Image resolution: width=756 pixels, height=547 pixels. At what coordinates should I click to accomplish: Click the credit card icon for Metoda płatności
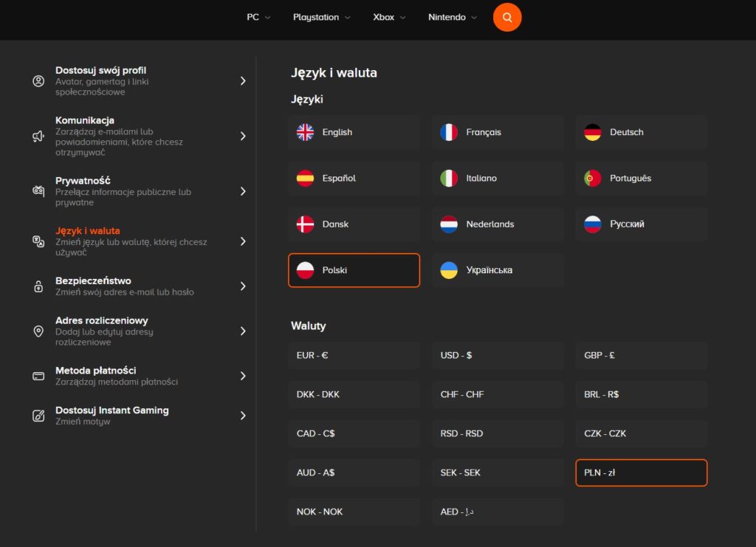[38, 376]
